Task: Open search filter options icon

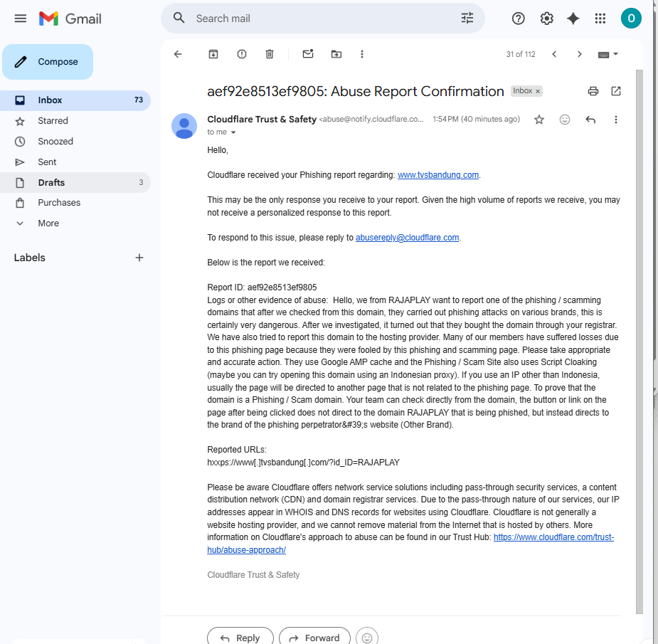Action: (467, 18)
